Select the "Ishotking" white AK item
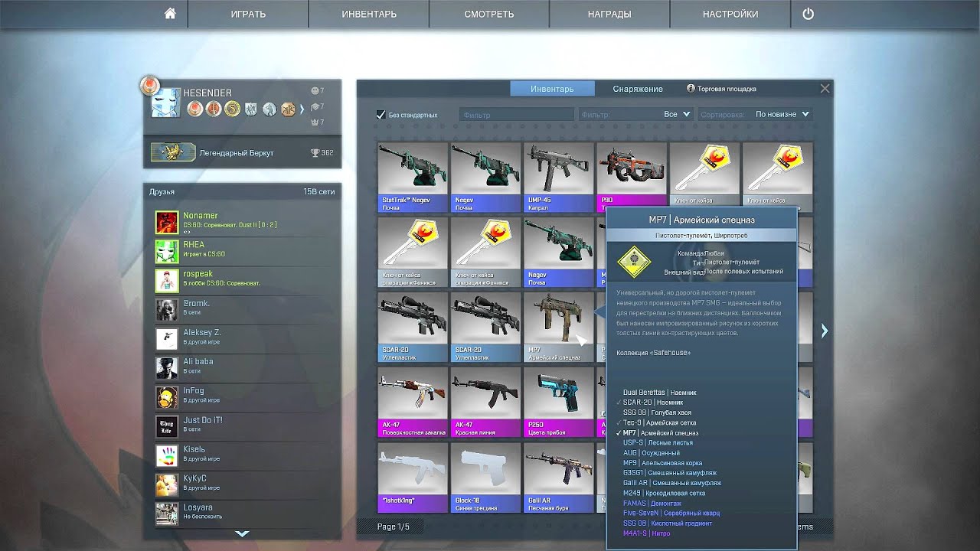The image size is (980, 551). pyautogui.click(x=413, y=477)
